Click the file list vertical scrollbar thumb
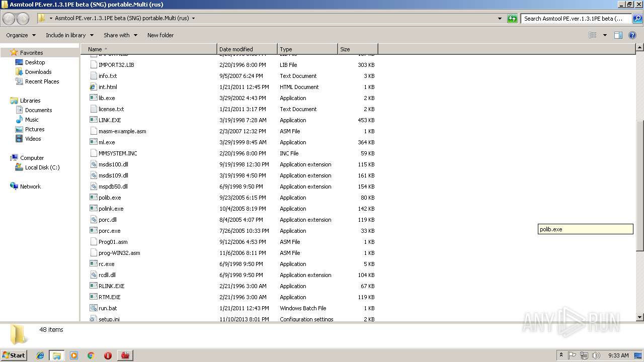644x362 pixels. tap(640, 186)
